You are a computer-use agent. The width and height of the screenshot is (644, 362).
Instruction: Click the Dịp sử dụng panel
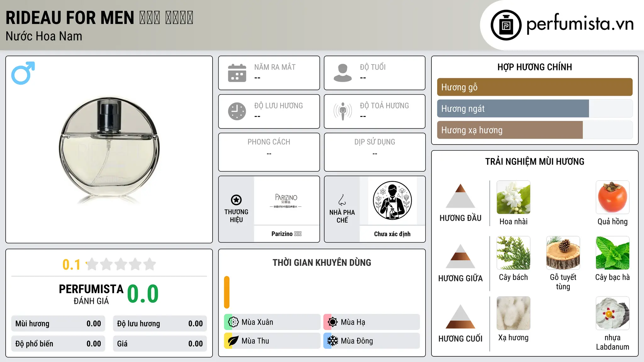[x=375, y=152]
